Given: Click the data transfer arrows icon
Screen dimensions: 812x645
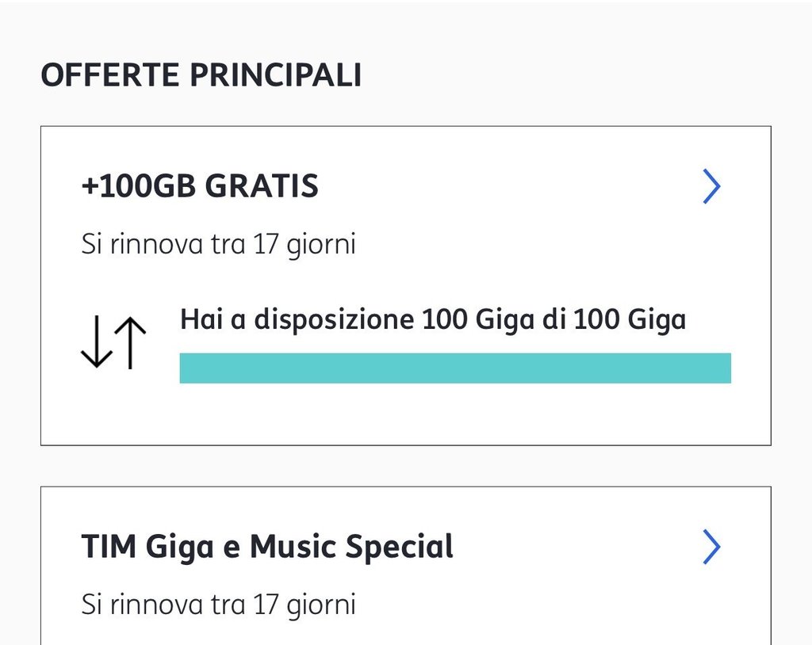Looking at the screenshot, I should tap(114, 342).
